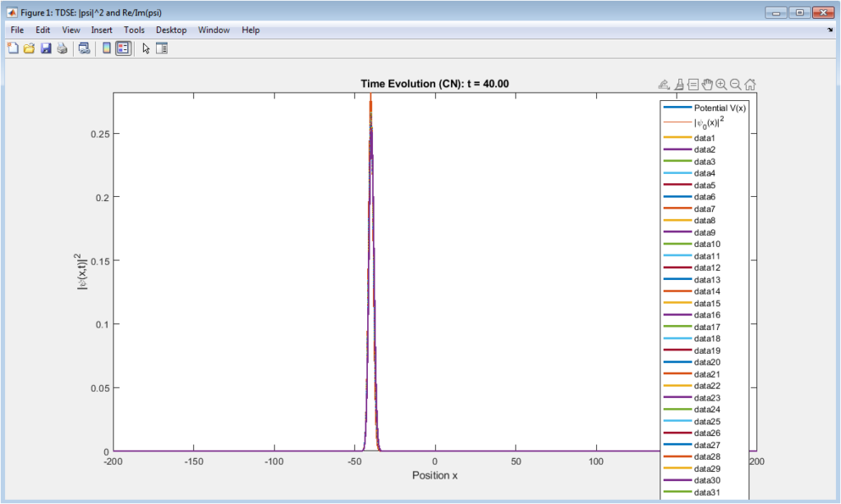
Task: Insert a colorbar using the toolbar icon
Action: pyautogui.click(x=106, y=48)
